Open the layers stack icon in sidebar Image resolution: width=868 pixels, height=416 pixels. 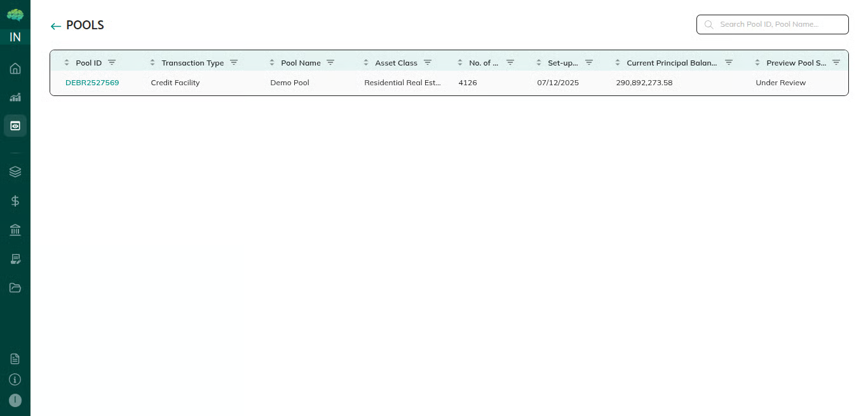tap(15, 172)
